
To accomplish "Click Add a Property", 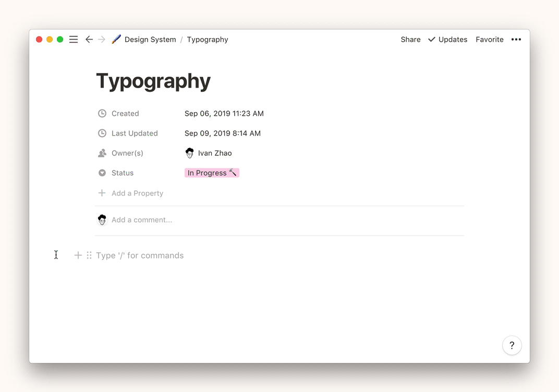I will [137, 193].
